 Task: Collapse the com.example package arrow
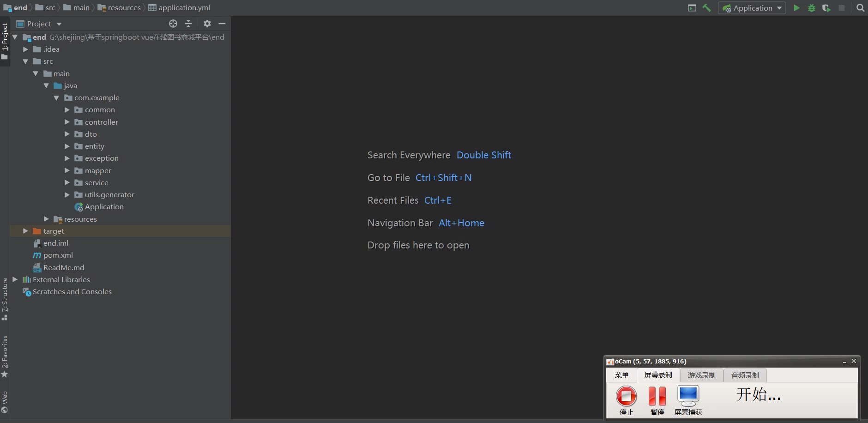[x=57, y=97]
